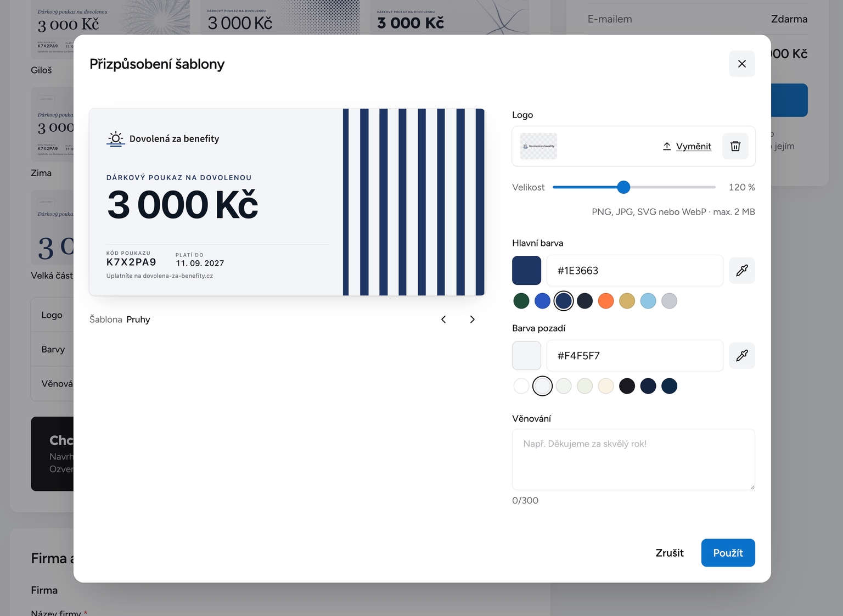This screenshot has height=616, width=843.
Task: Click Zrušit to cancel changes
Action: [670, 553]
